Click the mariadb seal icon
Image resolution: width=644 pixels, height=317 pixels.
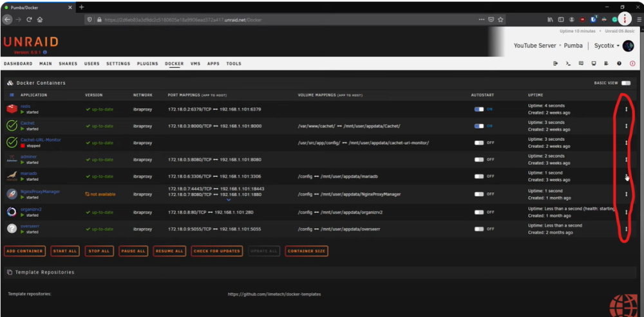[x=12, y=176]
